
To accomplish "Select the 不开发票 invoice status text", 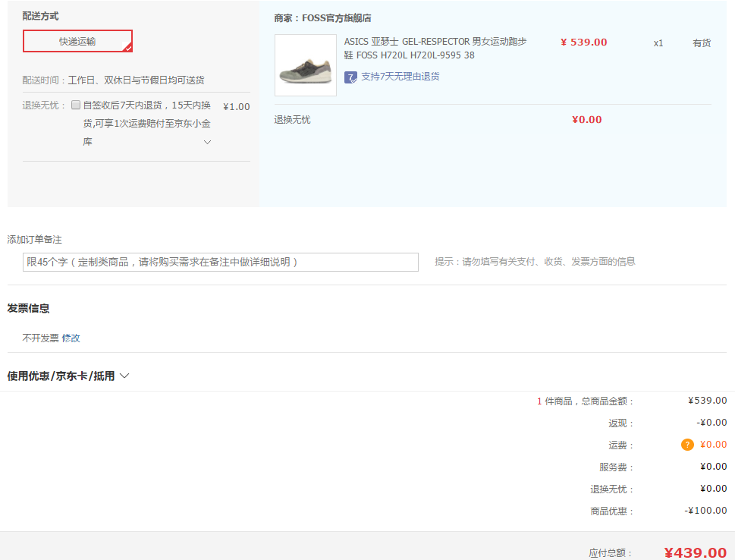I will click(x=41, y=338).
